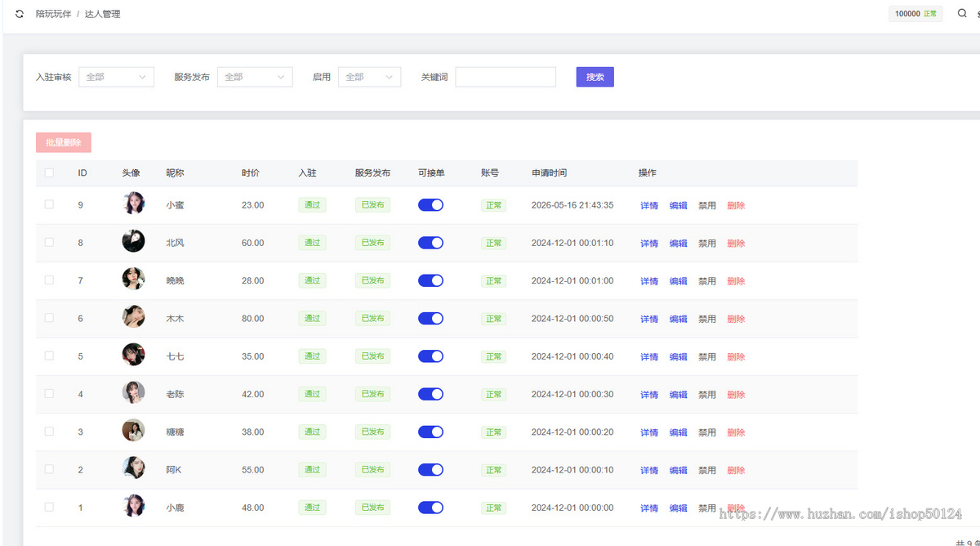Click the 搜索 button
This screenshot has height=546, width=980.
(x=595, y=77)
